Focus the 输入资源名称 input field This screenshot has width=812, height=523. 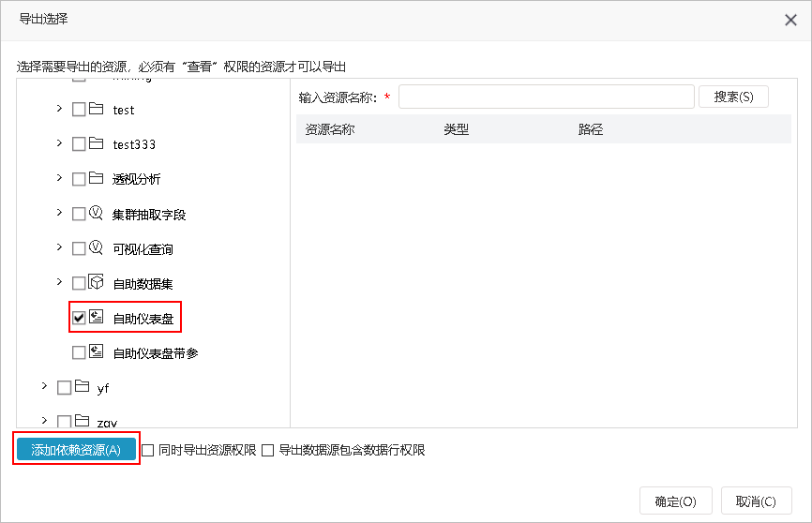click(x=547, y=97)
